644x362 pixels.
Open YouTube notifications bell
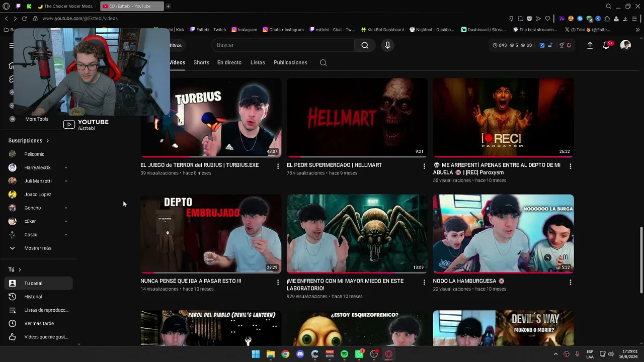(x=606, y=45)
